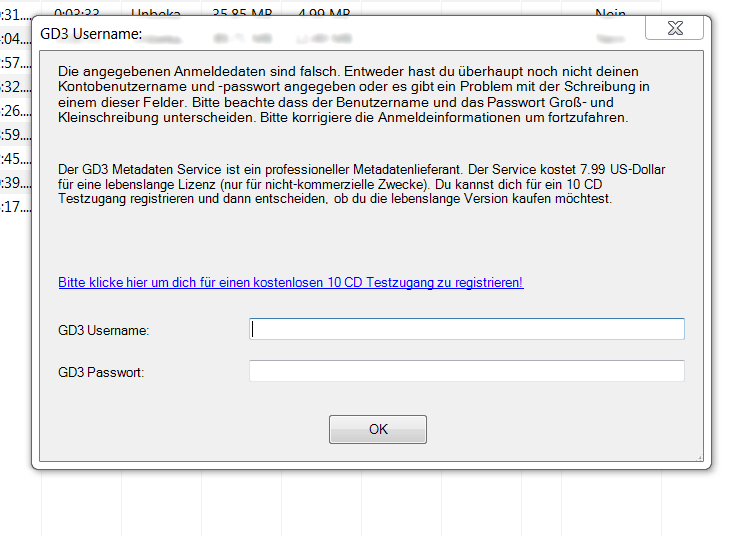Focus the GD3 Passwort input field
The height and width of the screenshot is (536, 756).
467,371
